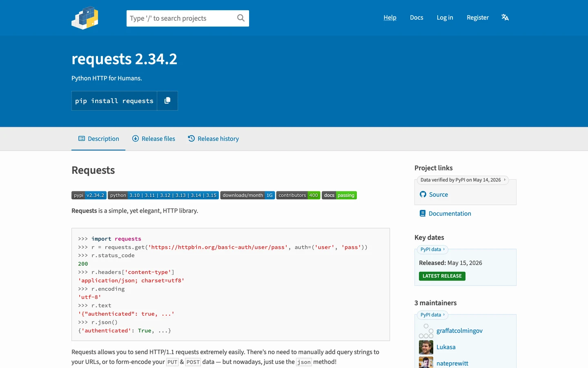Viewport: 588px width, 368px height.
Task: Click the 'import requests' code line
Action: point(116,239)
